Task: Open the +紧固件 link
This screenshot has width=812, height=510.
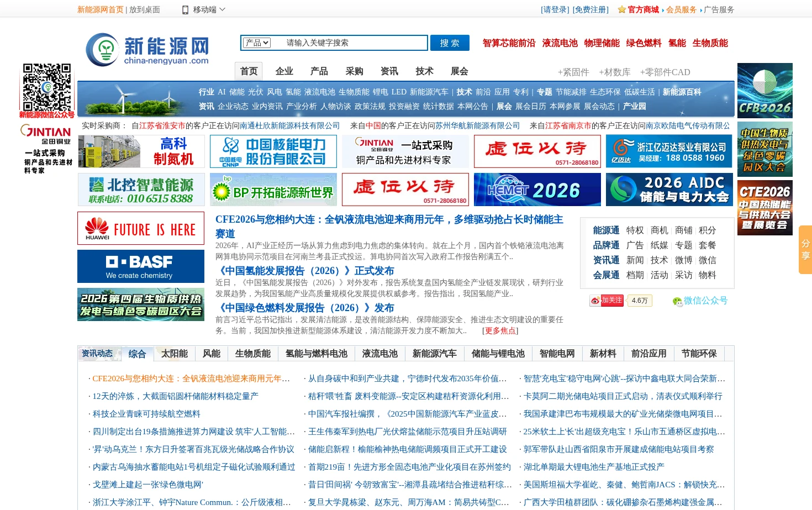Action: coord(573,72)
